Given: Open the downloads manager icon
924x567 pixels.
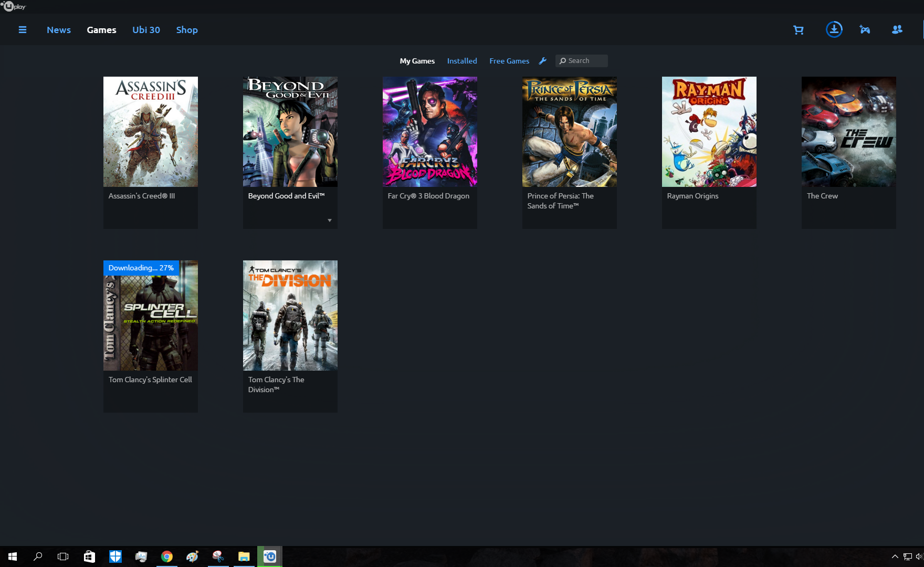Looking at the screenshot, I should pyautogui.click(x=834, y=29).
